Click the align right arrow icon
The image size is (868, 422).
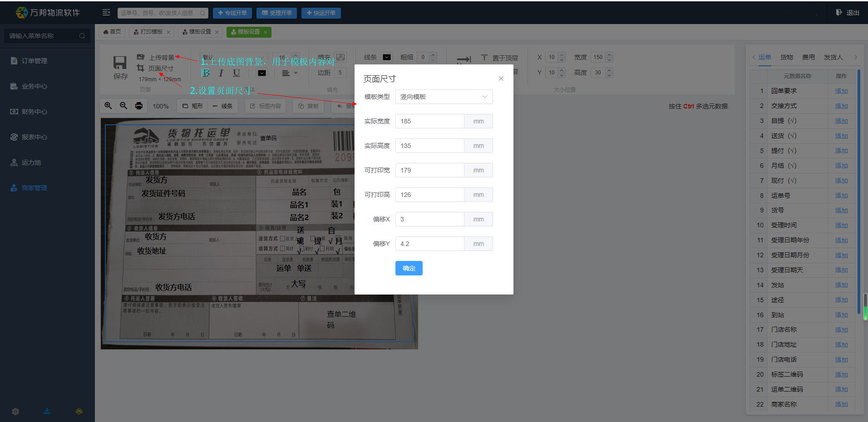pos(464,59)
